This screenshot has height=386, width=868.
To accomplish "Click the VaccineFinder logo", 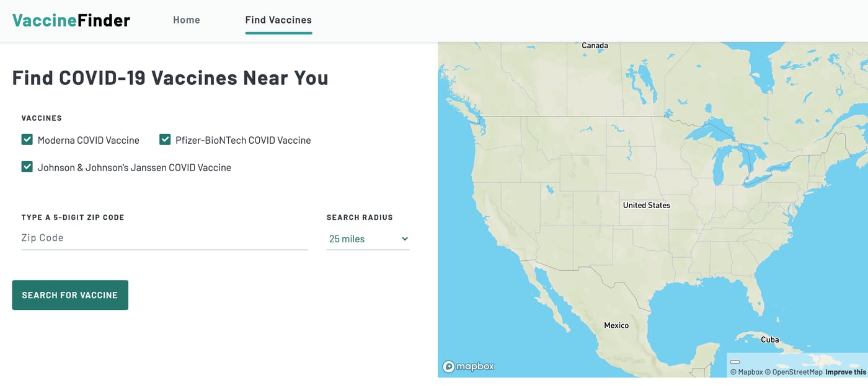I will pyautogui.click(x=71, y=20).
